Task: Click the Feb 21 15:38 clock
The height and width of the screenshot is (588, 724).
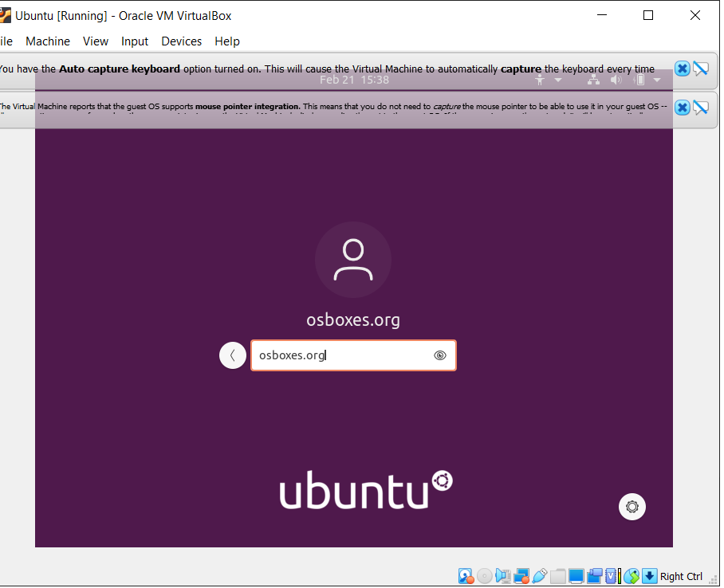Action: (354, 80)
